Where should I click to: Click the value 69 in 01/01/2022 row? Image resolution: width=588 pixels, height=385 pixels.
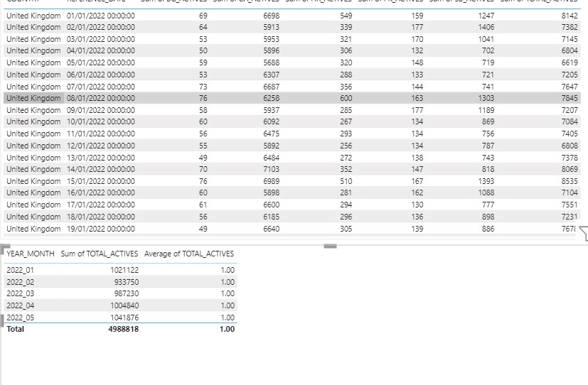[x=203, y=16]
